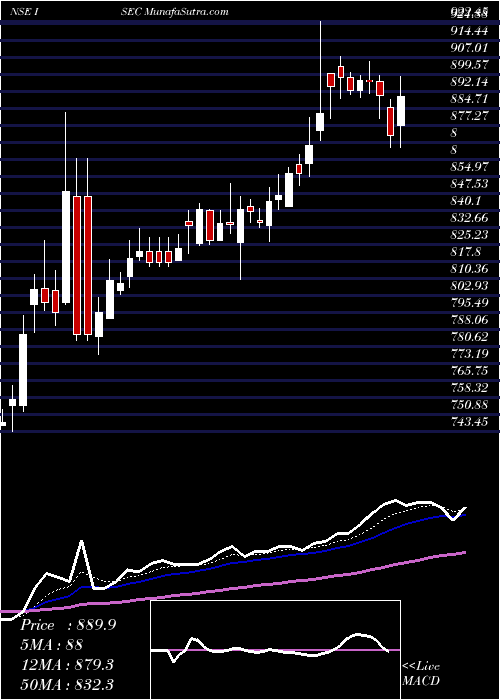Click the '<<Live MACD' label
Viewport: 500px width, 700px height.
point(421,673)
